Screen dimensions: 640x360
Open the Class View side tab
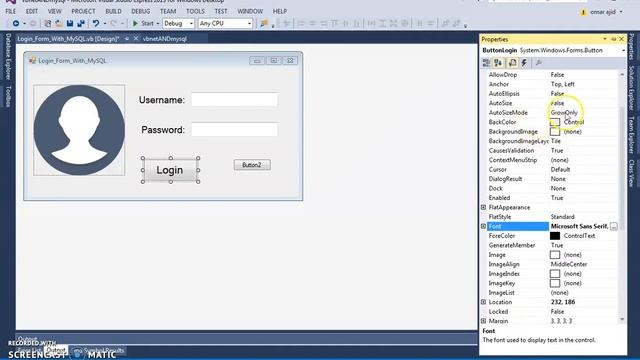coord(631,173)
